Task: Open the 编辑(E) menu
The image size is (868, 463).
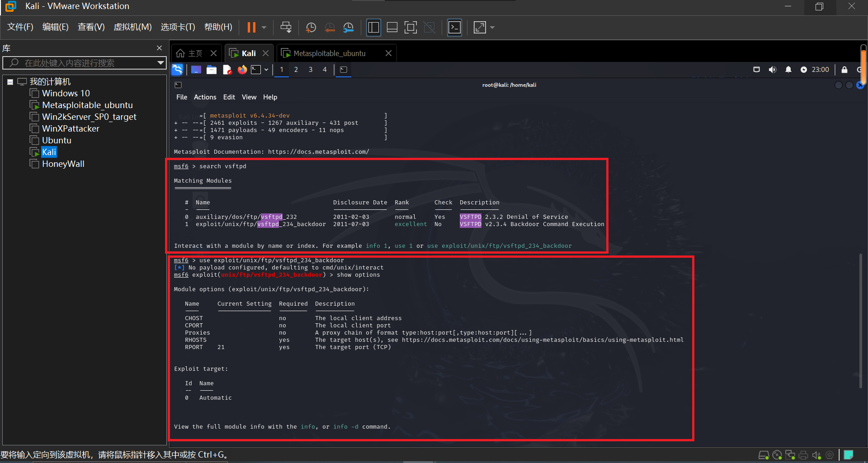Action: point(55,27)
